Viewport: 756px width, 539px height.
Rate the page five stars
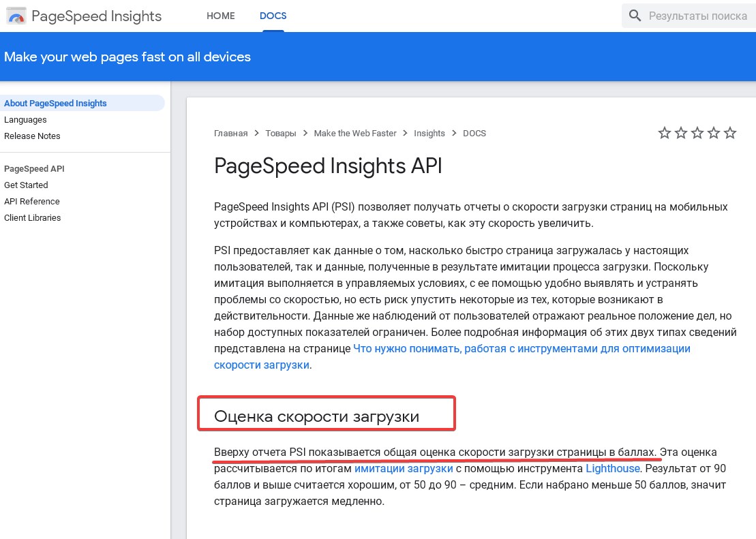(x=730, y=134)
